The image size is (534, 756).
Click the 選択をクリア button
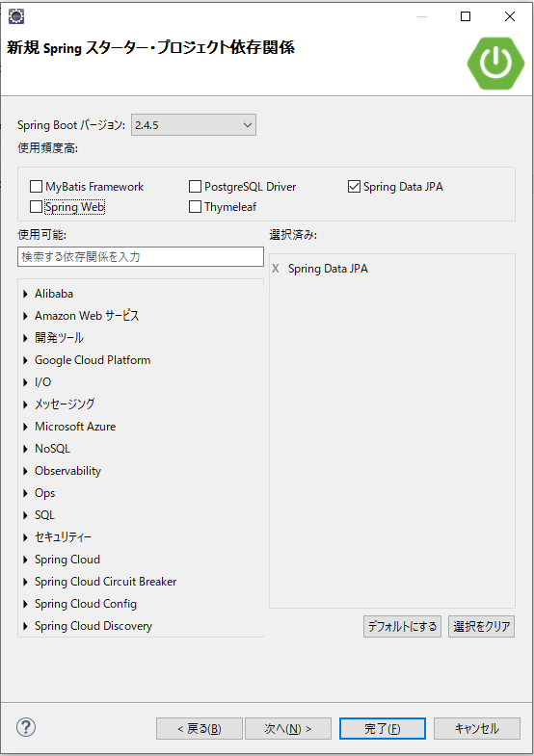[x=481, y=626]
